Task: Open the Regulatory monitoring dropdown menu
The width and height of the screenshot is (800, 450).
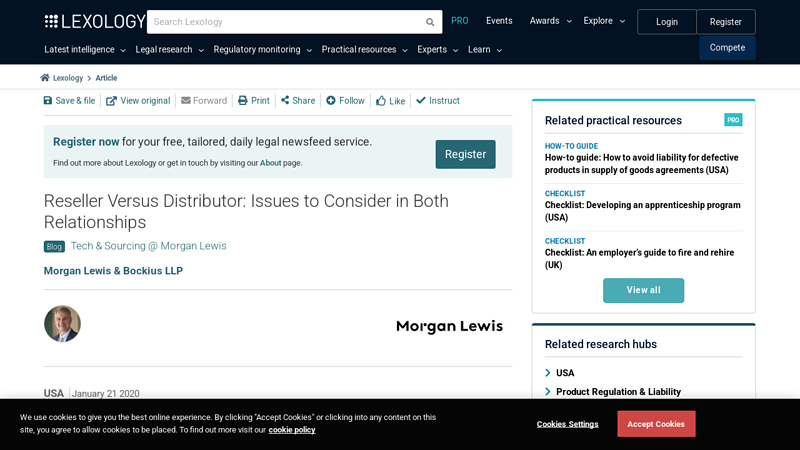Action: [262, 50]
